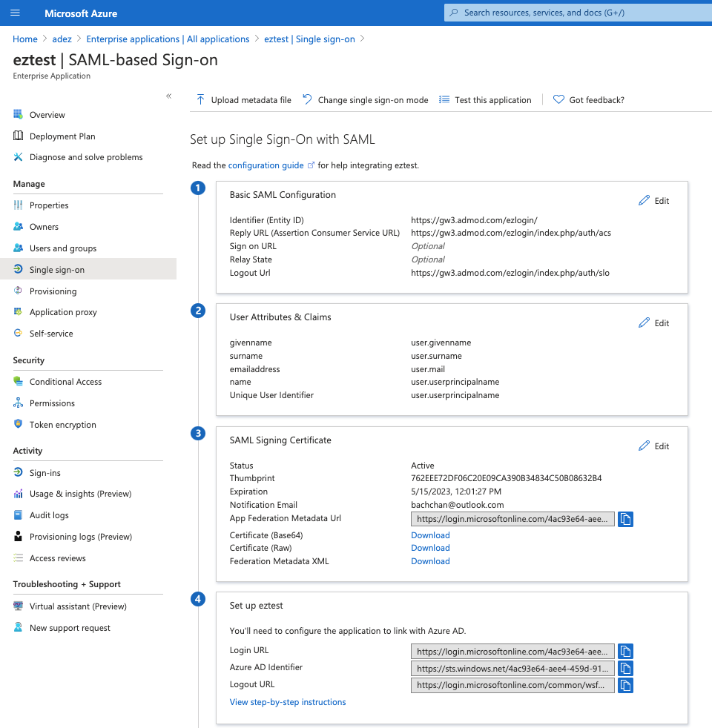Image resolution: width=712 pixels, height=728 pixels.
Task: Click the Deployment Plan book icon
Action: coord(18,136)
